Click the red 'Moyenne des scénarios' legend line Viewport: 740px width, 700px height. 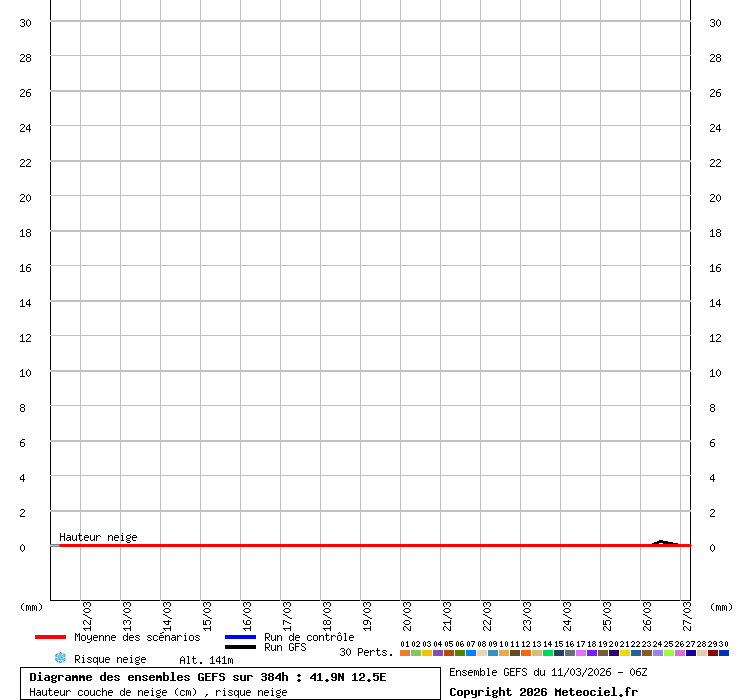point(50,637)
